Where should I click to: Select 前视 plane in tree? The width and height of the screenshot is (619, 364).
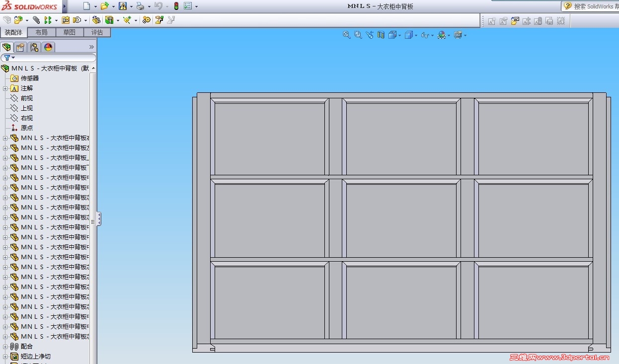point(27,98)
